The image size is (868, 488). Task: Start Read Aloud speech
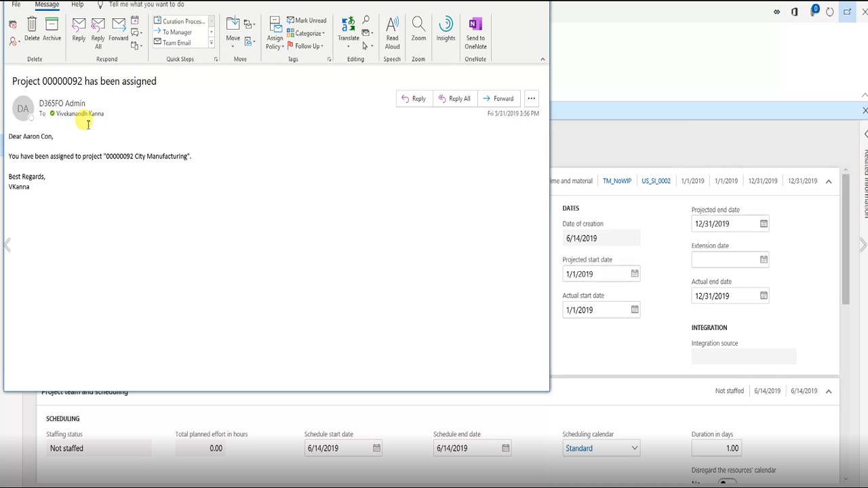pos(392,33)
